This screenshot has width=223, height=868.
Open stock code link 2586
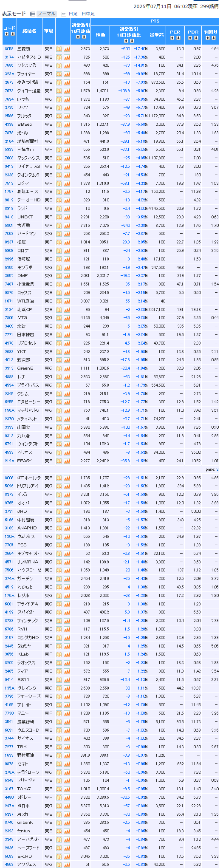tap(9, 116)
